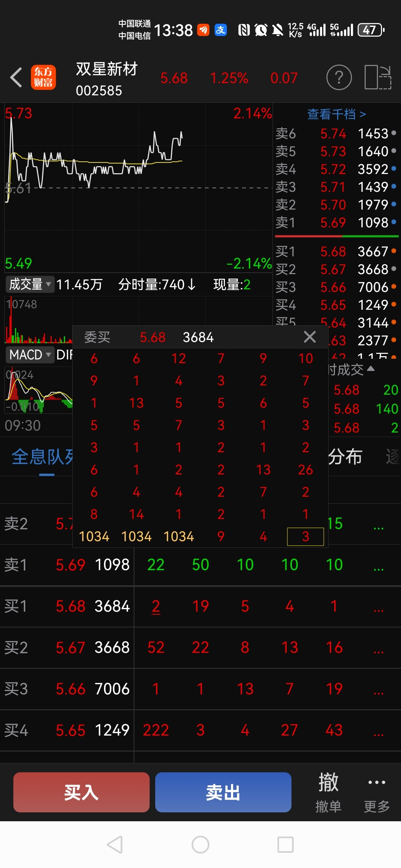Tap the underlined 2 order in 买1 queue

point(156,606)
